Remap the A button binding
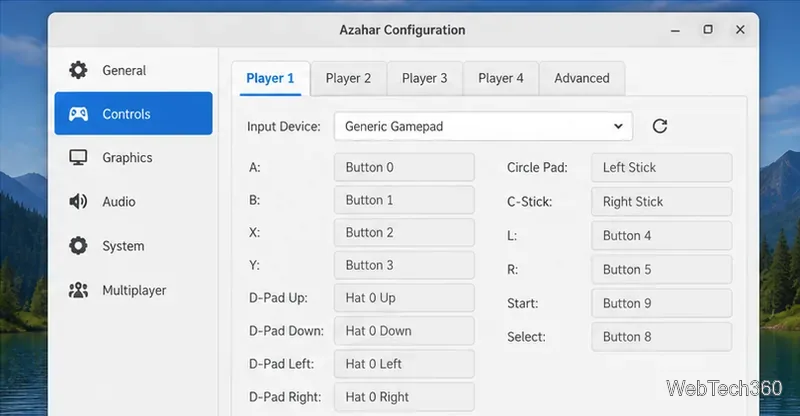 click(404, 167)
